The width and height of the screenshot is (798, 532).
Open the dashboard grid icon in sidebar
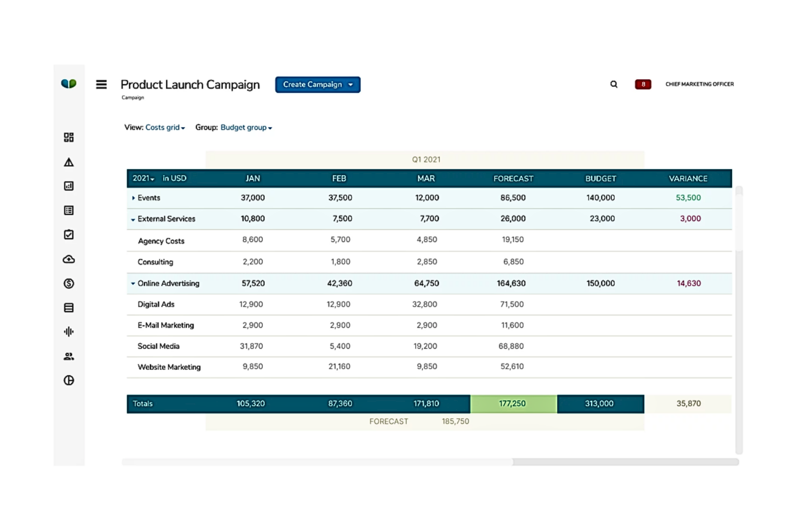[x=68, y=137]
